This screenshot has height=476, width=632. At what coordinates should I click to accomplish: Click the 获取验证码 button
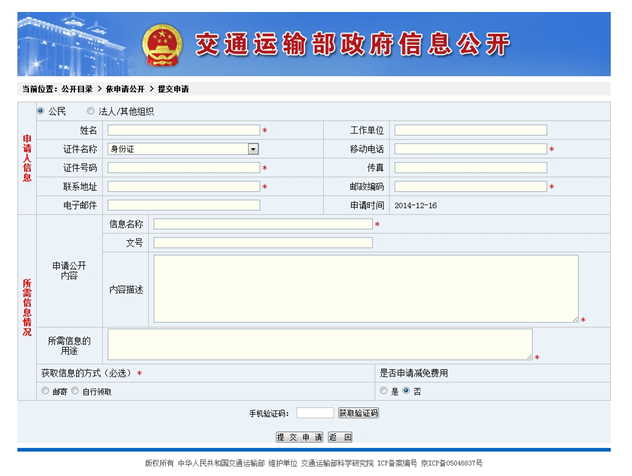click(x=358, y=413)
